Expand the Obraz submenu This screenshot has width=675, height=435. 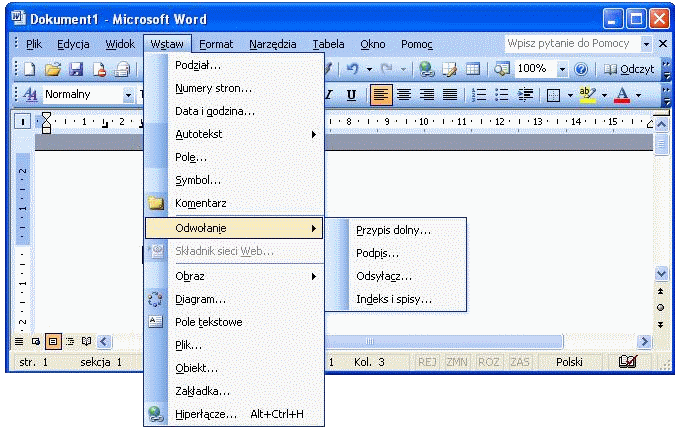(x=235, y=277)
